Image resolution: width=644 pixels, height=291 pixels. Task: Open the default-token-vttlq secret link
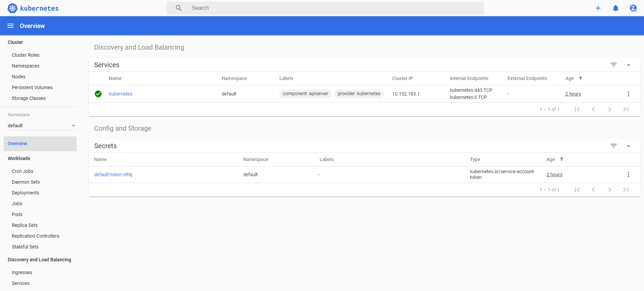(x=113, y=175)
